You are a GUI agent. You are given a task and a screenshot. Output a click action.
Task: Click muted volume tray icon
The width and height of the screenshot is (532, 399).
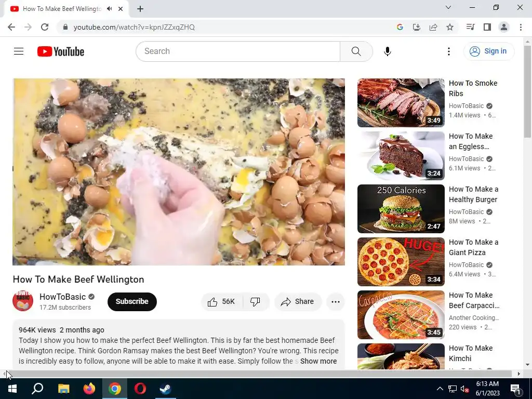(465, 389)
